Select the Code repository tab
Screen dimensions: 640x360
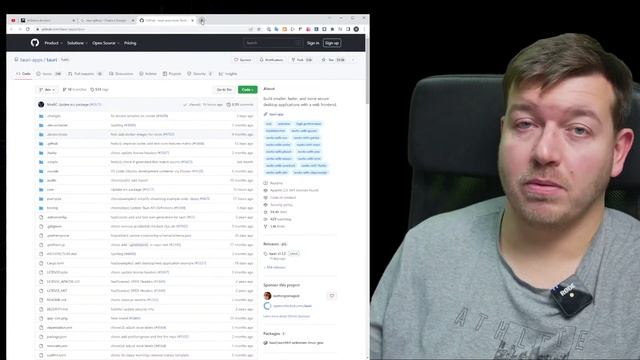click(23, 74)
